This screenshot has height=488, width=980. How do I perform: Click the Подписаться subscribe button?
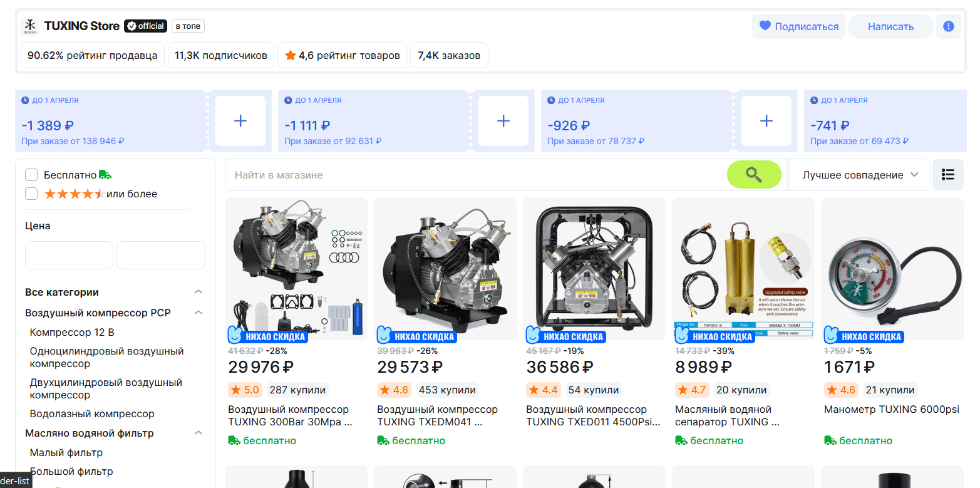(798, 26)
